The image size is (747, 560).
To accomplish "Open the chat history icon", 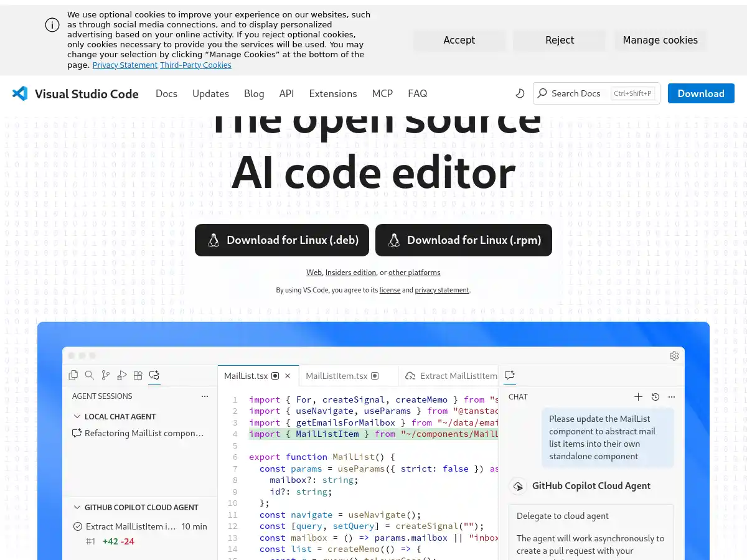I will click(x=655, y=397).
